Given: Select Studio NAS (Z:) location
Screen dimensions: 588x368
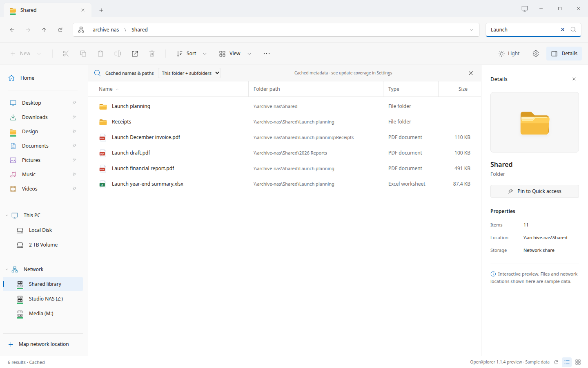Looking at the screenshot, I should click(x=43, y=299).
